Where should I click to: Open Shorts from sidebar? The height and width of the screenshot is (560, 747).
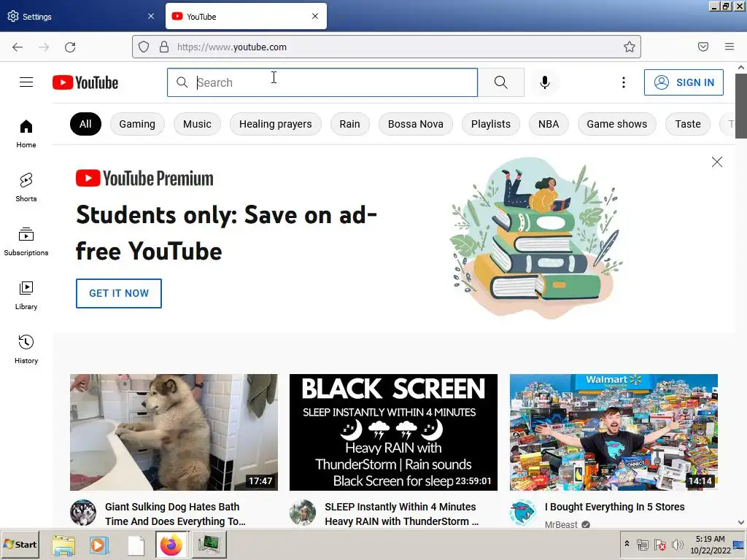pyautogui.click(x=26, y=187)
